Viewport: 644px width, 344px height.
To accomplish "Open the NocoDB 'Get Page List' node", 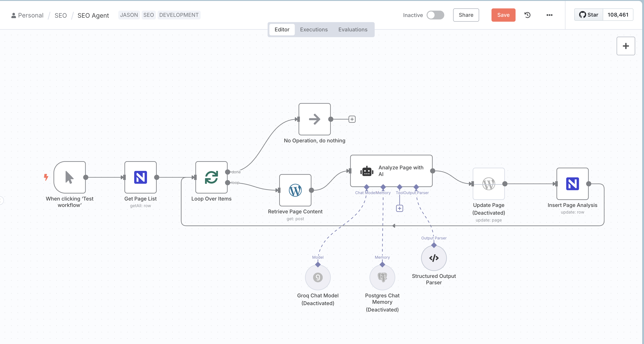I will tap(141, 177).
